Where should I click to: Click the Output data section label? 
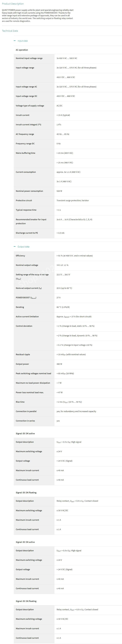coord(23,247)
